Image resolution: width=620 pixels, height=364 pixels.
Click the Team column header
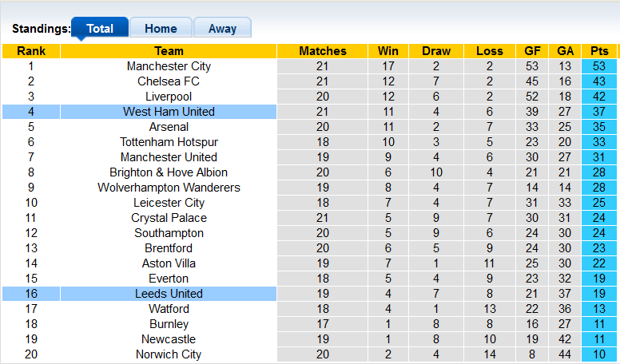pyautogui.click(x=169, y=51)
